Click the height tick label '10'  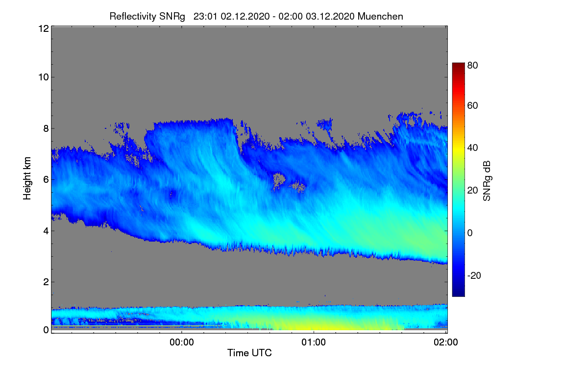pos(43,77)
